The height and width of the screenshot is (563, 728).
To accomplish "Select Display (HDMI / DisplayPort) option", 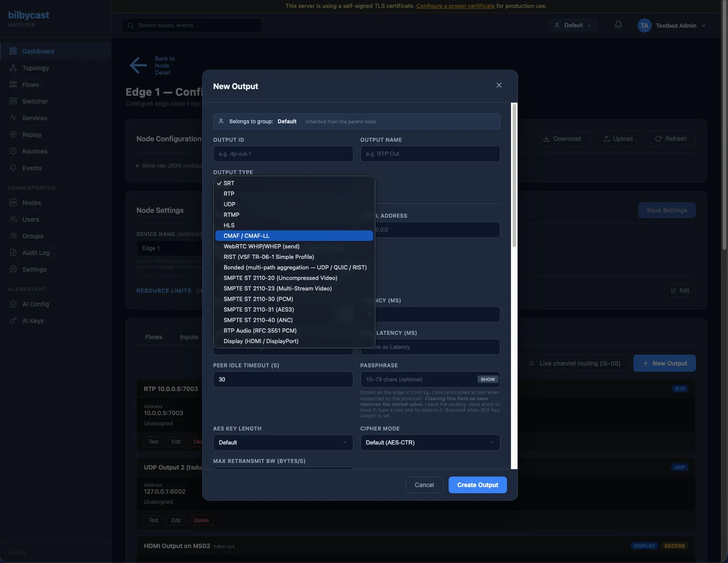I will (294, 341).
